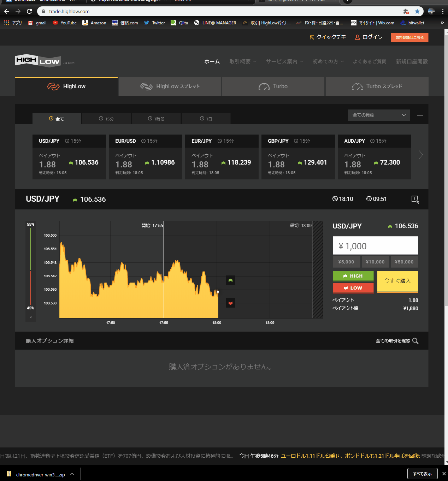This screenshot has width=448, height=481.
Task: Open the Qiita bookmark
Action: point(179,23)
